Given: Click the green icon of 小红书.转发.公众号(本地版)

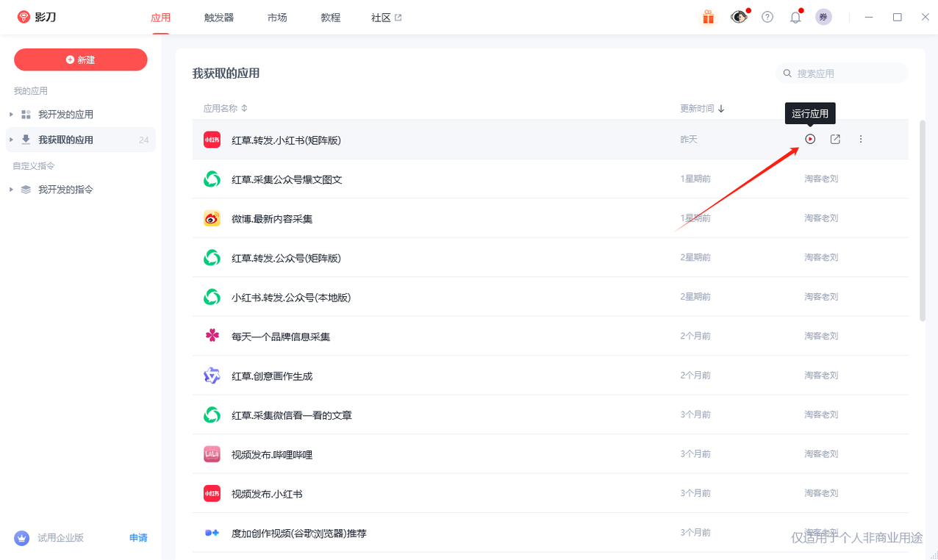Looking at the screenshot, I should tap(212, 297).
